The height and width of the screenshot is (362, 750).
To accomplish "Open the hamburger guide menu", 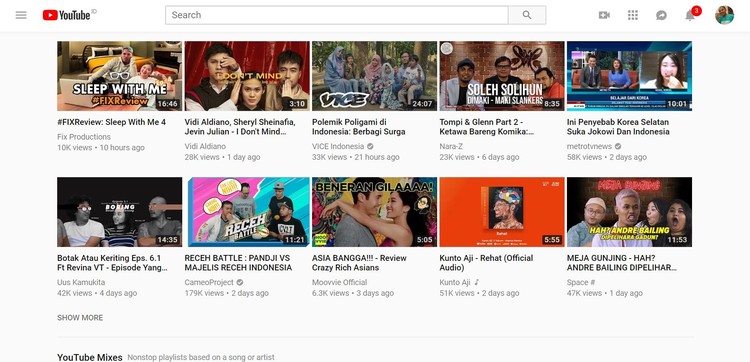I will [x=21, y=15].
